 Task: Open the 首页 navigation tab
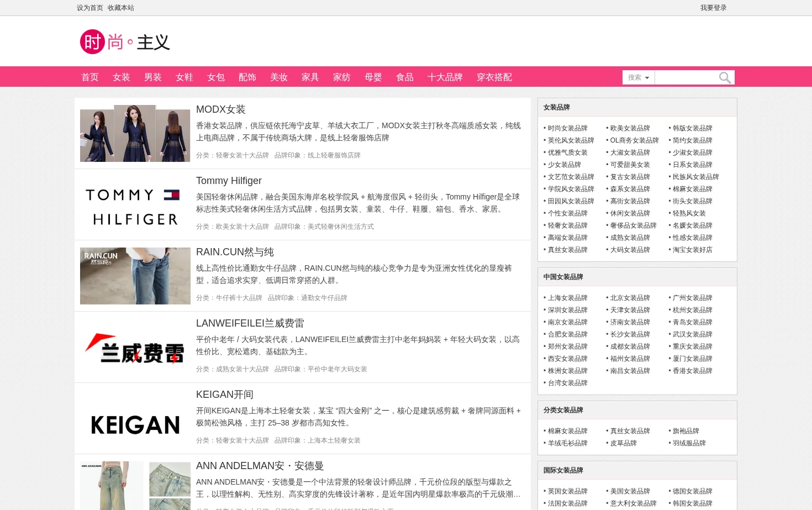click(90, 77)
